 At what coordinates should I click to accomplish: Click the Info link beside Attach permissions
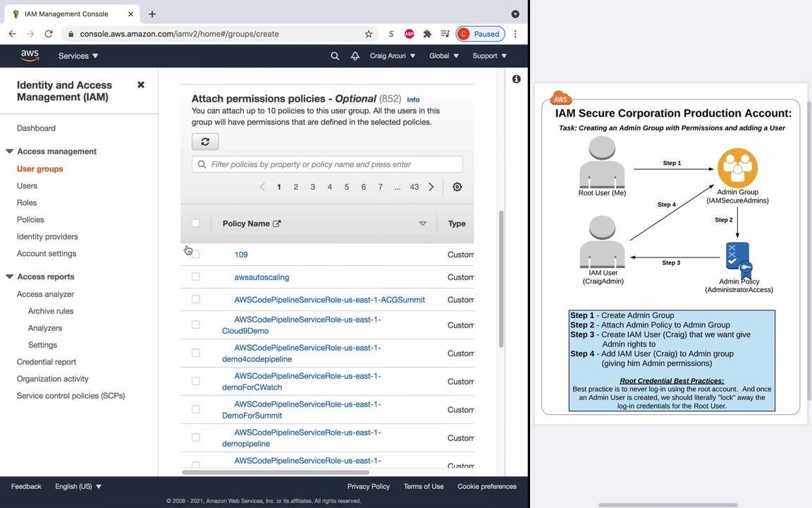(x=413, y=99)
